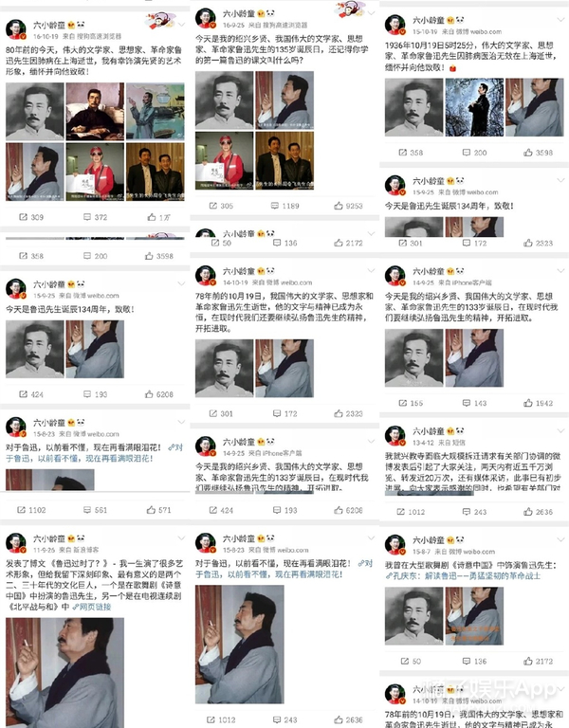Tap the repost icon showing 305
This screenshot has height=728, width=569.
212,205
